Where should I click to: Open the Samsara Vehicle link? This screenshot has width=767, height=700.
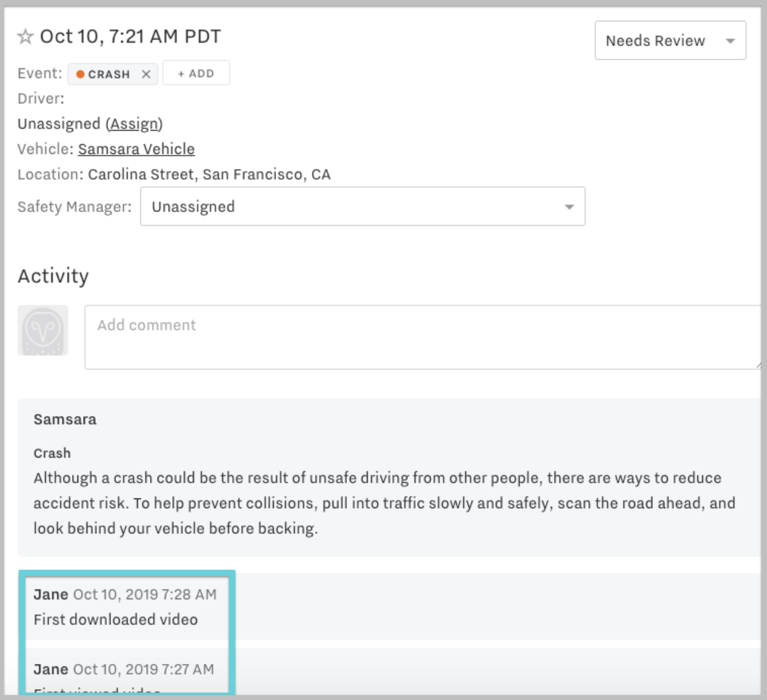(x=136, y=149)
